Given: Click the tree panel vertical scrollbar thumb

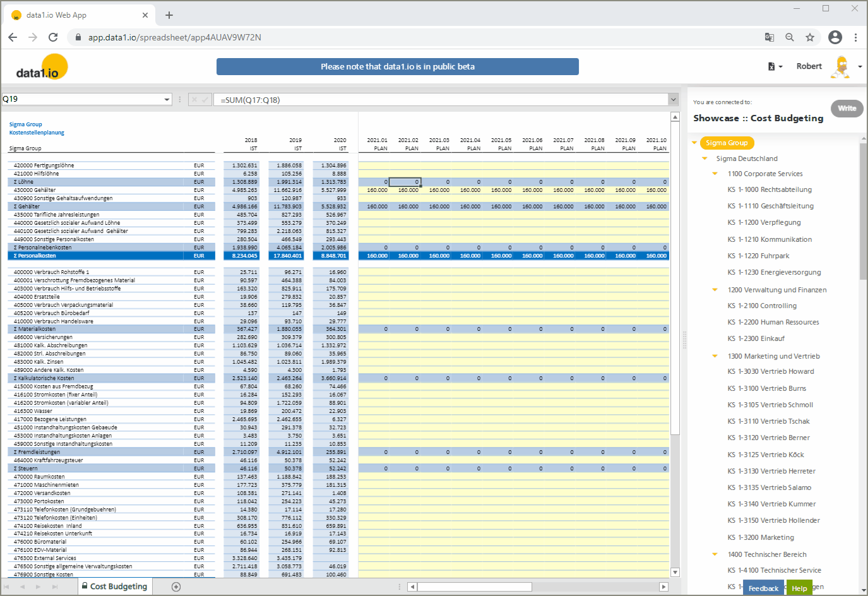Looking at the screenshot, I should pos(863,211).
